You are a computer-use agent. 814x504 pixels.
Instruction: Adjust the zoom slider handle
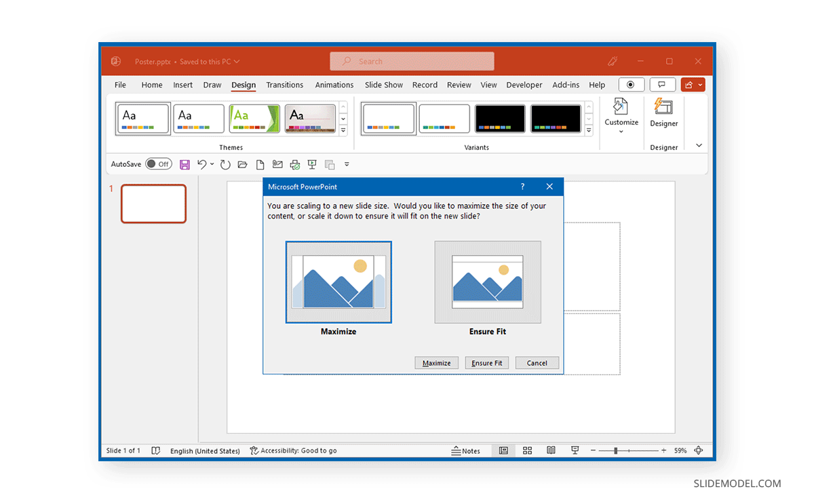tap(616, 450)
